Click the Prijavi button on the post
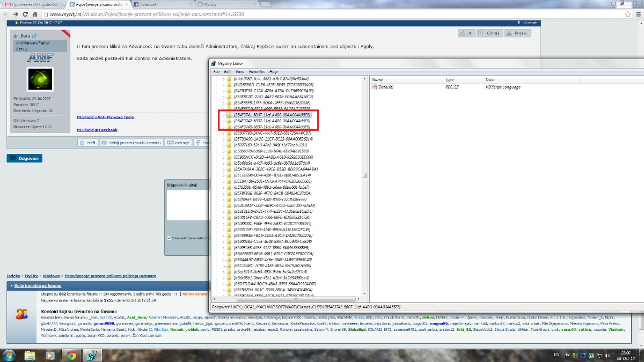Viewport: 644px width, 362px height. point(517,33)
